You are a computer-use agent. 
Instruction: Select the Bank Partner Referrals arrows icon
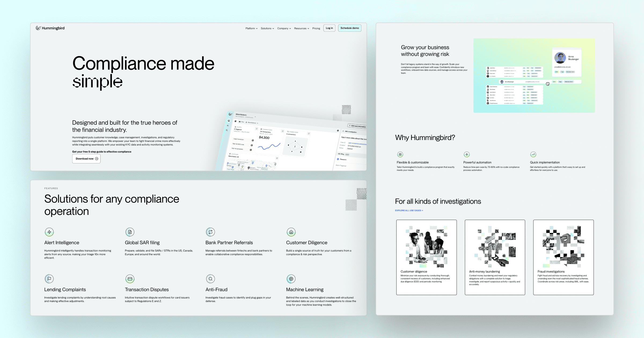(210, 232)
